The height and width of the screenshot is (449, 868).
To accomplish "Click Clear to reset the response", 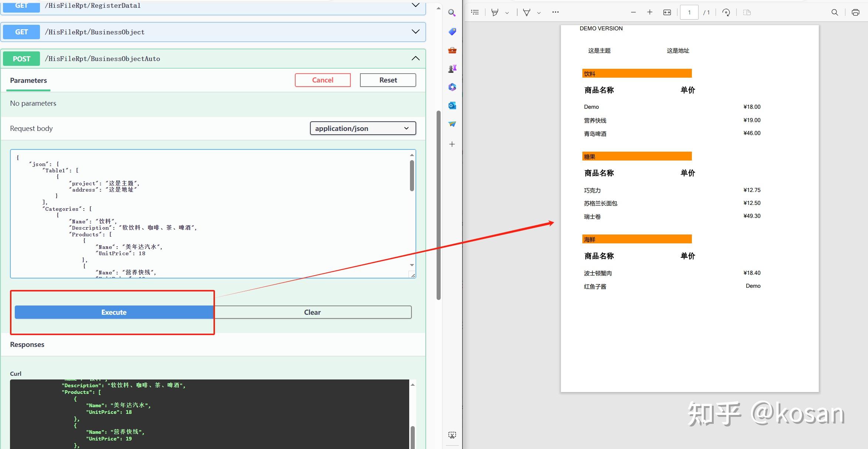I will point(313,312).
